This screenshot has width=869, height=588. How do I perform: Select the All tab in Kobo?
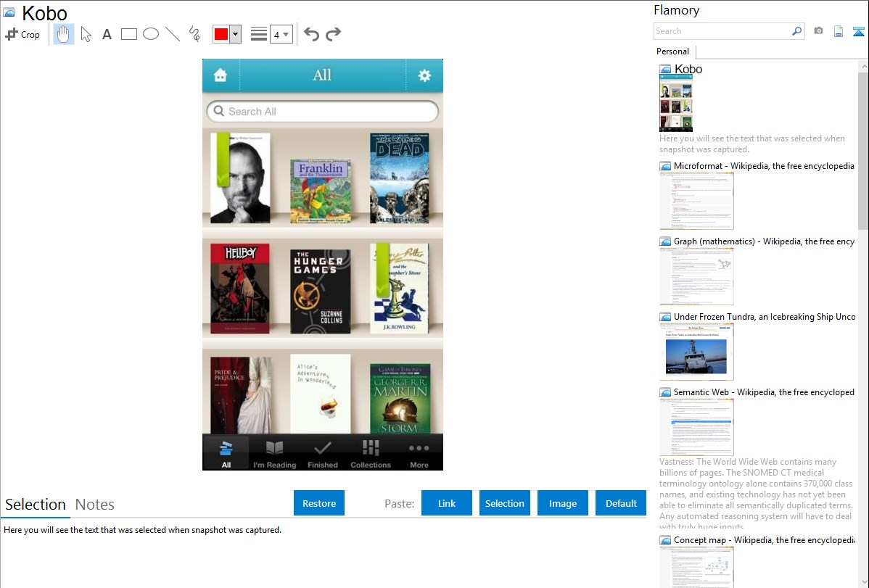[x=226, y=452]
